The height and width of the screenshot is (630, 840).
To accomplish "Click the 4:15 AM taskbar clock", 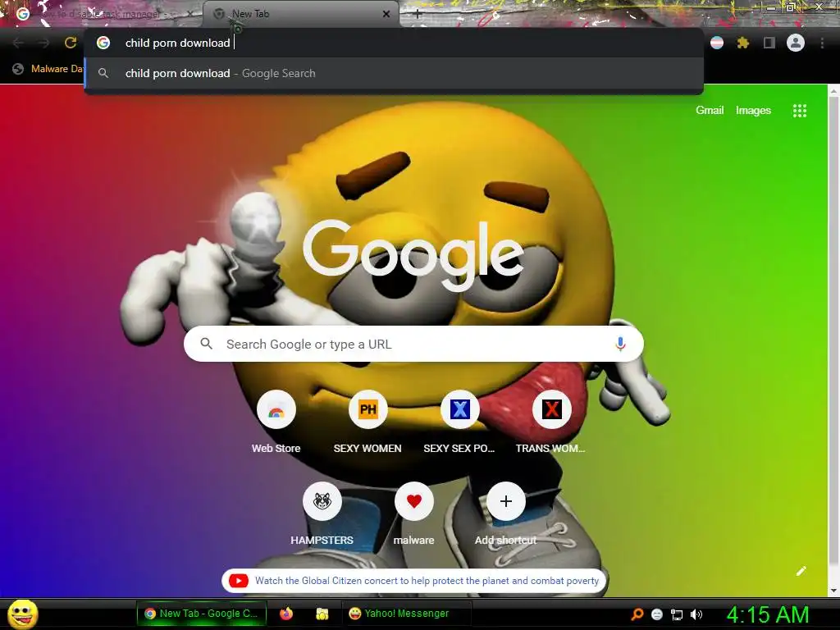I will 768,614.
